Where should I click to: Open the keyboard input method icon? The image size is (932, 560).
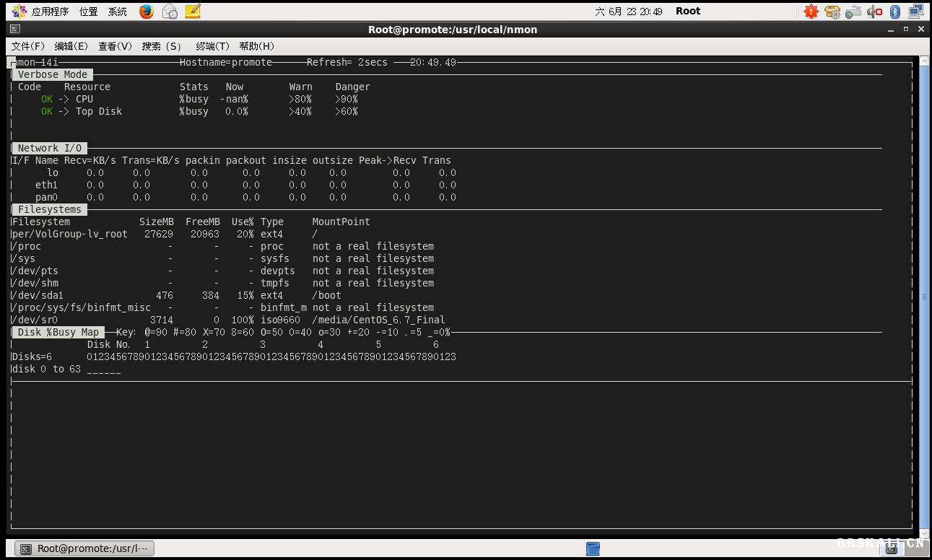pos(853,11)
